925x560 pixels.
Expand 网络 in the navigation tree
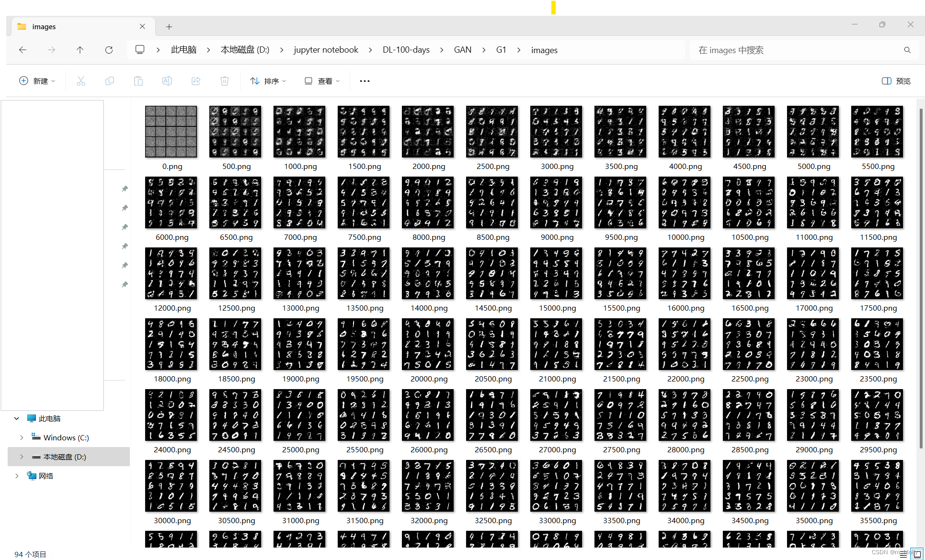click(17, 476)
